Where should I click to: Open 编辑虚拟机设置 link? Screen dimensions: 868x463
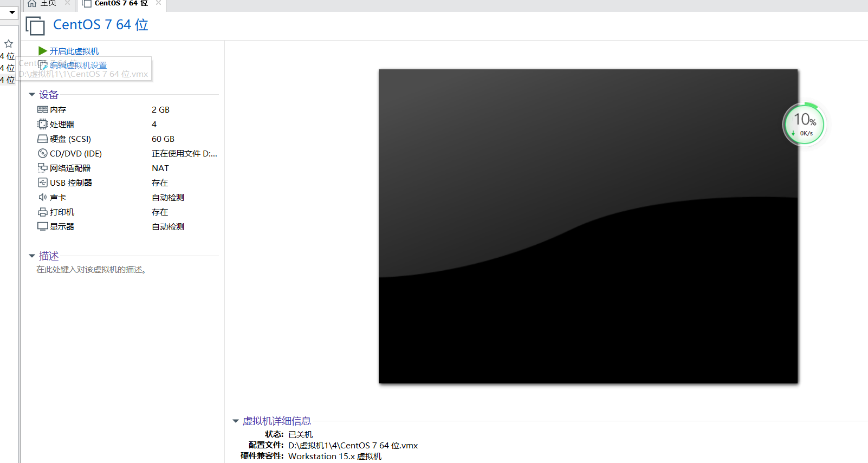click(79, 66)
